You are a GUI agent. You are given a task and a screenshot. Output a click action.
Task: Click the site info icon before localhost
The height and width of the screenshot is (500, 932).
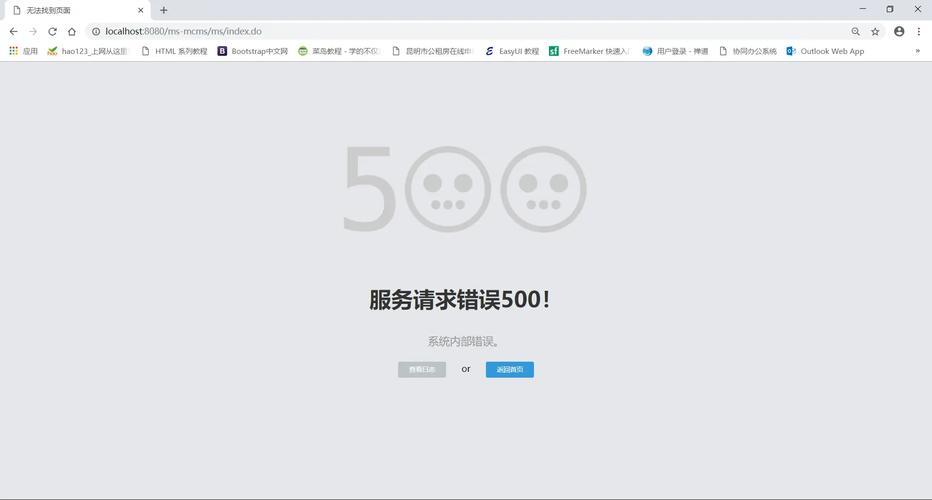(95, 31)
